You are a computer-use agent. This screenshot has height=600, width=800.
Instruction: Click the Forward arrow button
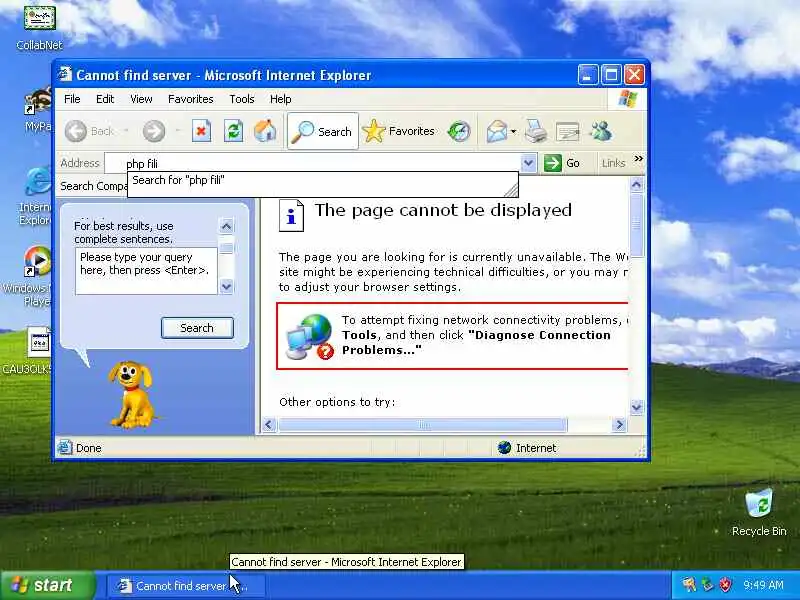pyautogui.click(x=154, y=131)
